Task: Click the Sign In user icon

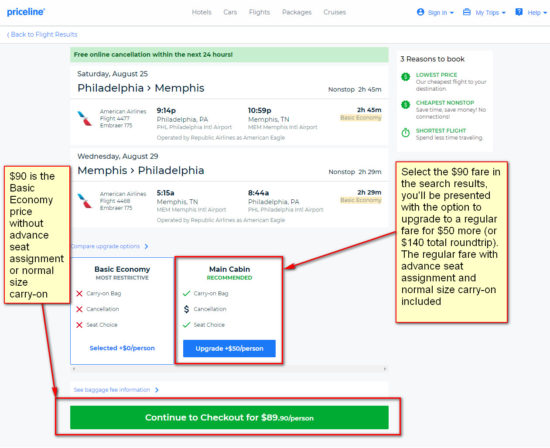Action: click(420, 12)
